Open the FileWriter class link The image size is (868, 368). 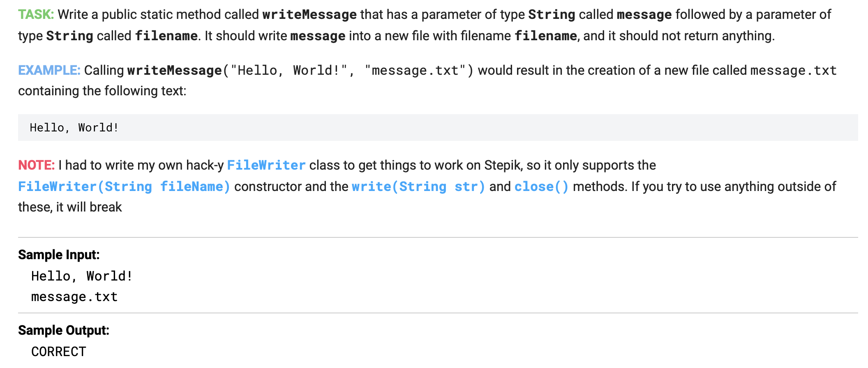[x=266, y=165]
